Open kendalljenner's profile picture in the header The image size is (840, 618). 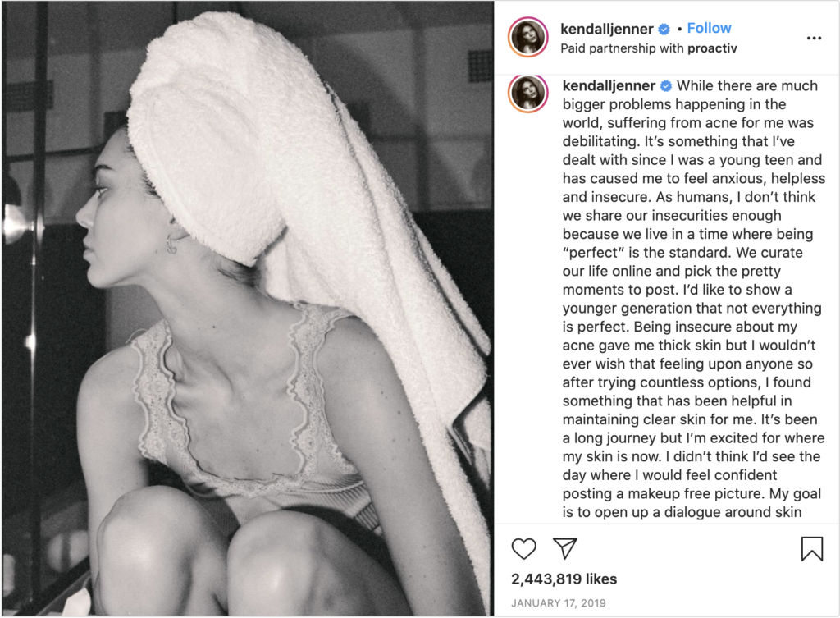point(528,38)
